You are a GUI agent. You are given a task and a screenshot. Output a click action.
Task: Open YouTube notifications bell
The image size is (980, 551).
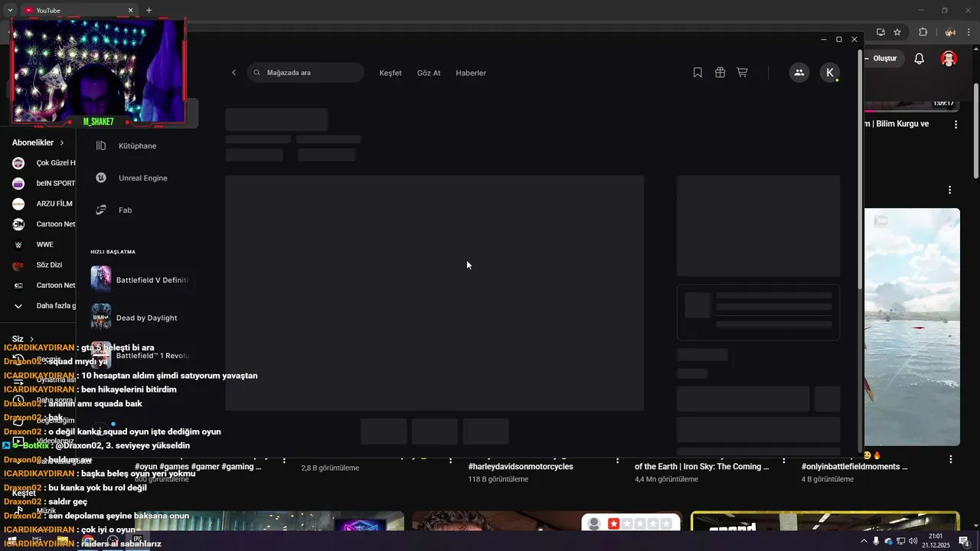pyautogui.click(x=920, y=59)
